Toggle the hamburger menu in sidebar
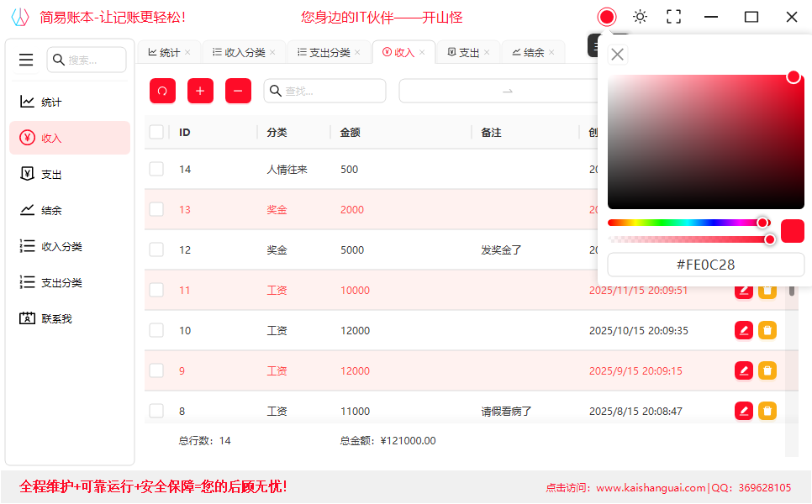The width and height of the screenshot is (812, 504). (26, 60)
